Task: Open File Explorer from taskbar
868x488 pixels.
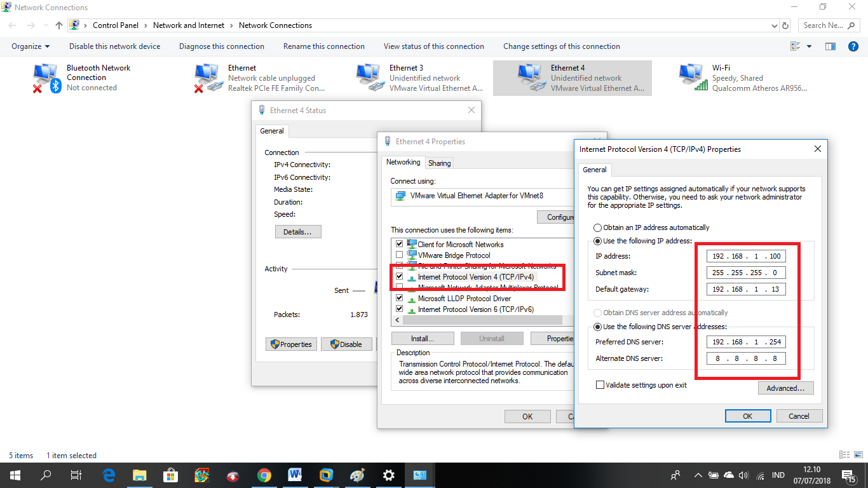Action: (x=140, y=475)
